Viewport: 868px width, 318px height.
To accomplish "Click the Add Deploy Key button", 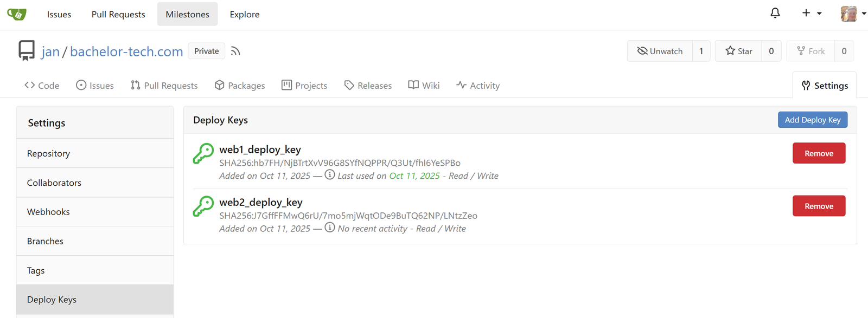I will [813, 120].
